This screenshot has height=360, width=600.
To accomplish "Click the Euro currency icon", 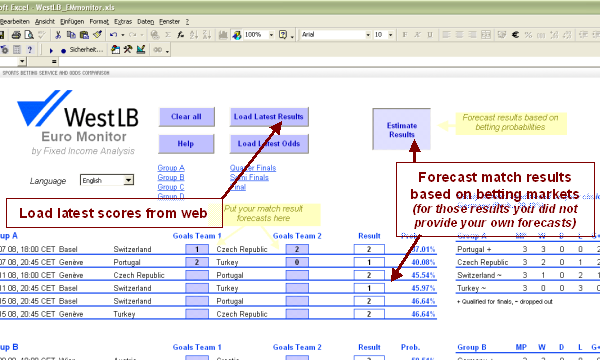I will pyautogui.click(x=515, y=35).
